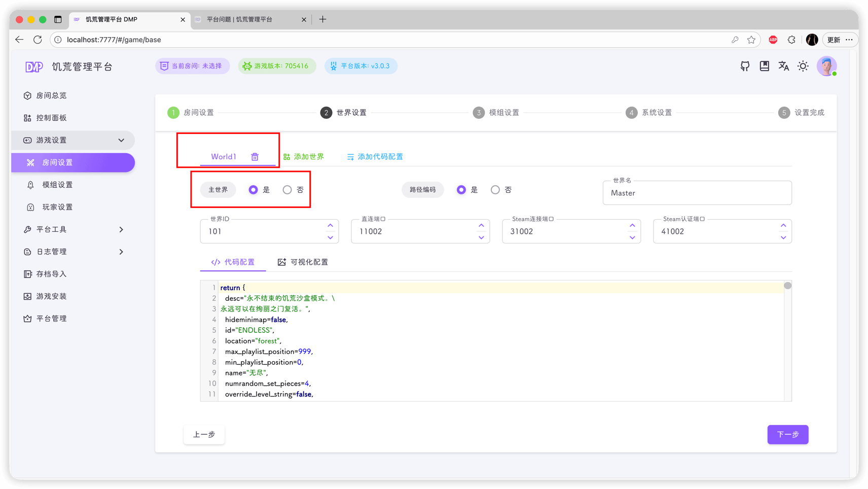
Task: Switch to the 可视化配置 tab
Action: tap(303, 262)
